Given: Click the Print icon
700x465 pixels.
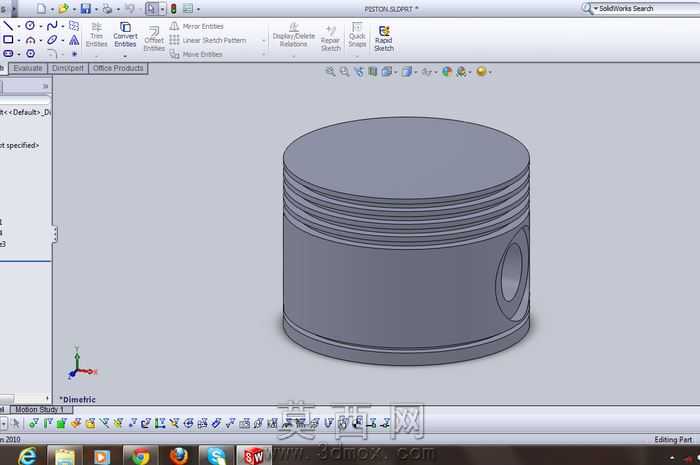Looking at the screenshot, I should [x=107, y=8].
